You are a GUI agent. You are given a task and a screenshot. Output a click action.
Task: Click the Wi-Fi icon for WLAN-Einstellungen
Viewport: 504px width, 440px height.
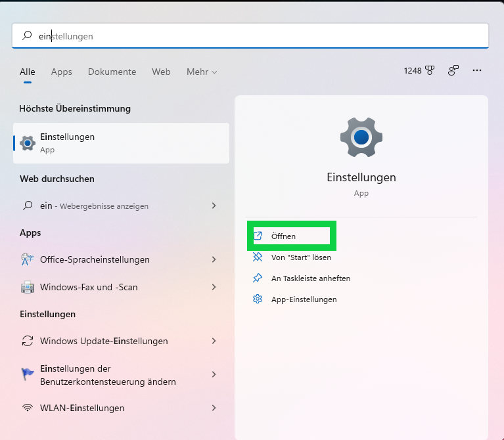[x=28, y=408]
